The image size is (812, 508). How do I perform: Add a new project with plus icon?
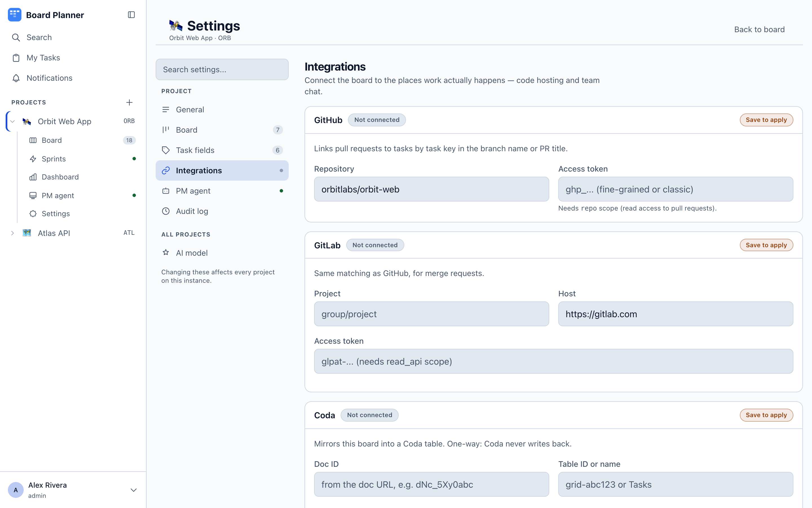pyautogui.click(x=129, y=102)
